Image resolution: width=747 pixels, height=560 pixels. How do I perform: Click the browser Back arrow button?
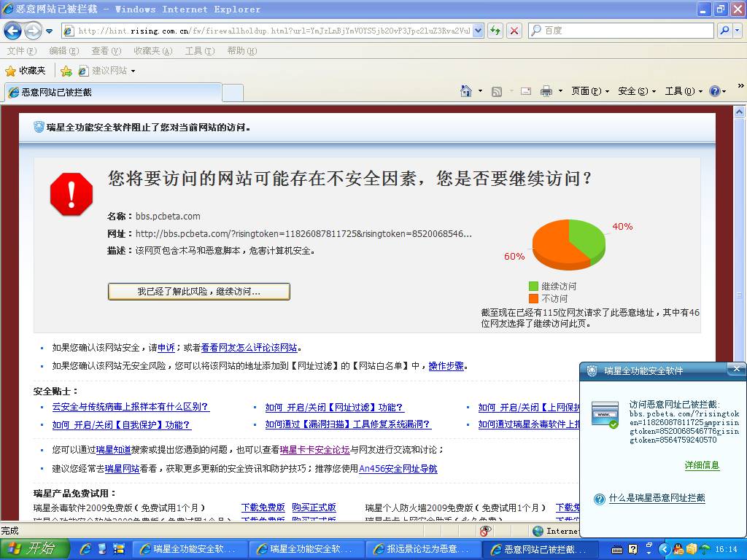point(13,31)
